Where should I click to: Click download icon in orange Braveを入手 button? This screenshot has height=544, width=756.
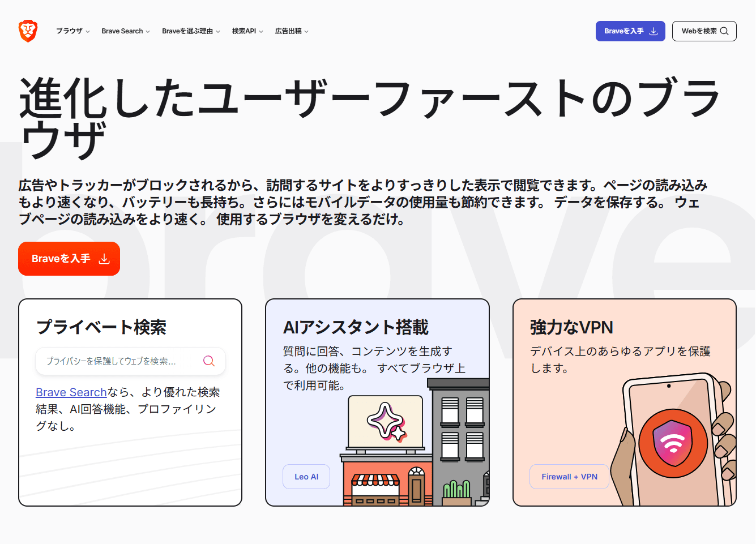104,259
